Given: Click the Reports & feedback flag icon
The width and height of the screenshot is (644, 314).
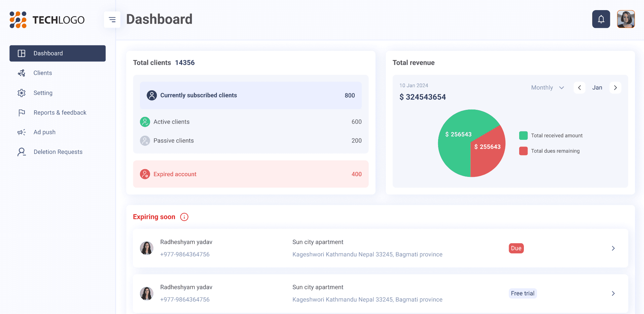Looking at the screenshot, I should tap(22, 113).
